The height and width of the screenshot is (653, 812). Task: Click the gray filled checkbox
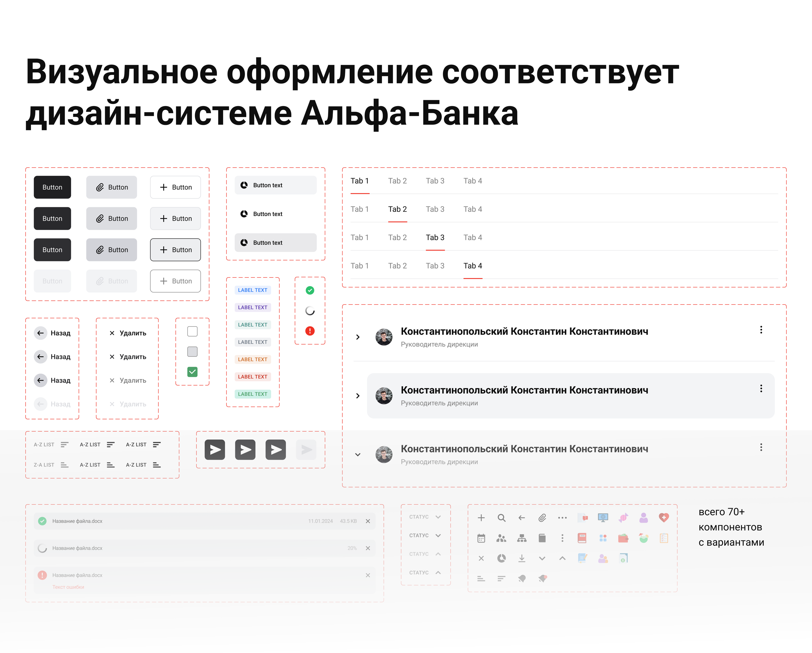(192, 351)
